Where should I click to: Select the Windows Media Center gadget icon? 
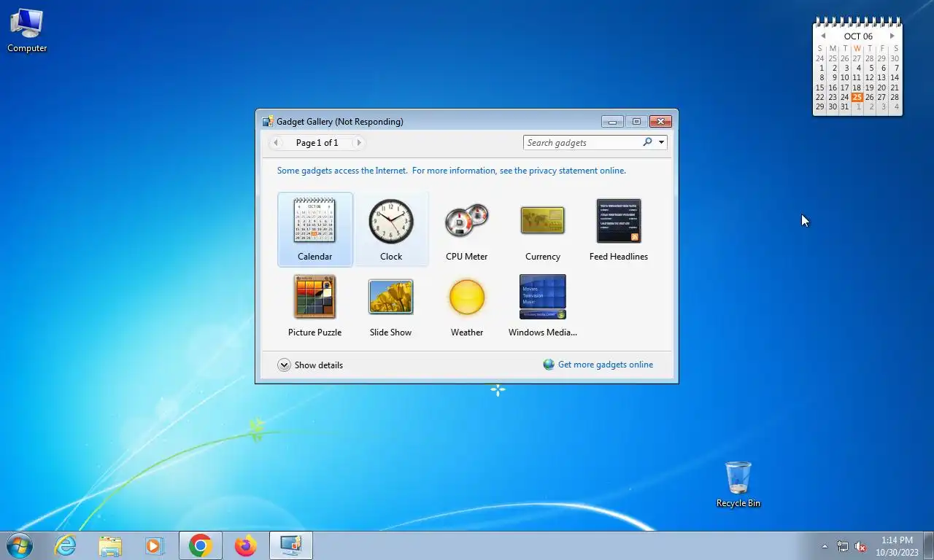pyautogui.click(x=543, y=297)
